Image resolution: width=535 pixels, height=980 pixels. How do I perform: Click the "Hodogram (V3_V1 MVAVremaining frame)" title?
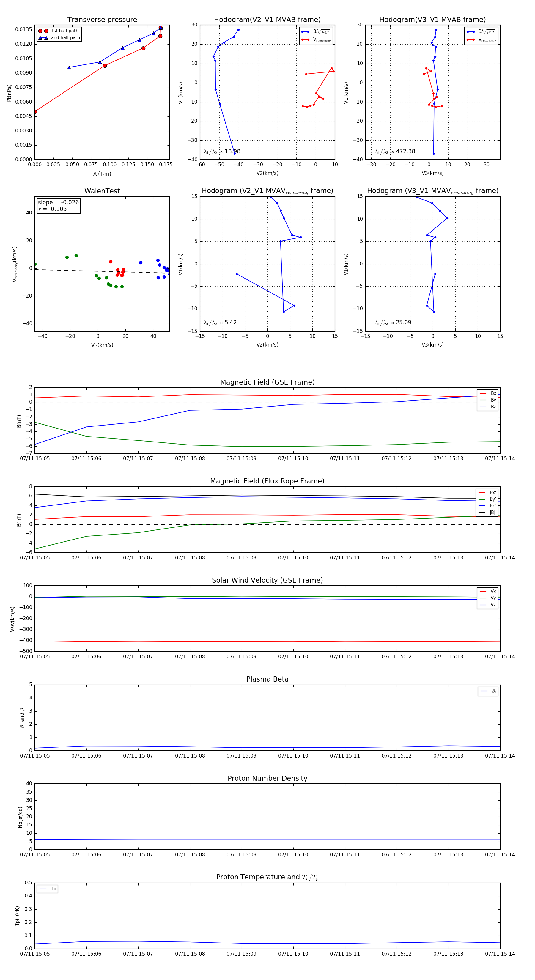coord(432,191)
